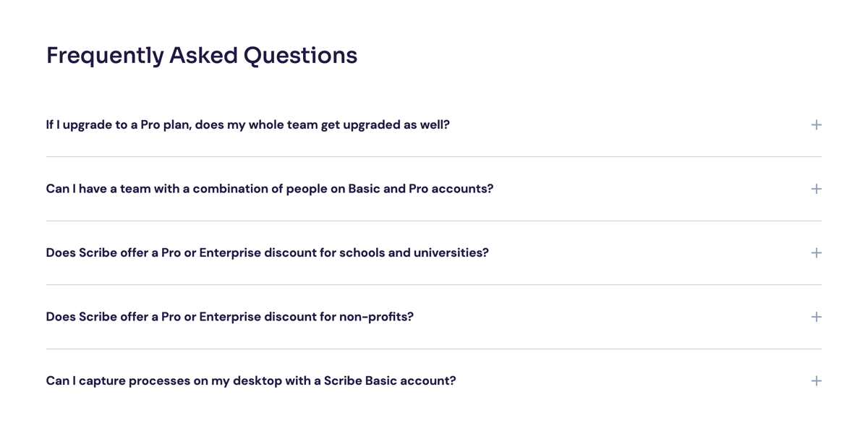Select the schools discount question text
The image size is (868, 434).
coord(267,252)
